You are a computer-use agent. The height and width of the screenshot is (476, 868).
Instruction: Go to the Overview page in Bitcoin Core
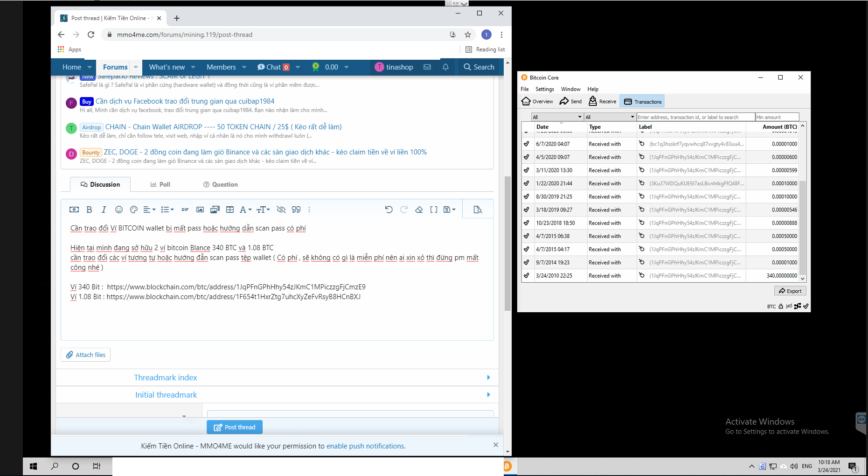[x=537, y=101]
